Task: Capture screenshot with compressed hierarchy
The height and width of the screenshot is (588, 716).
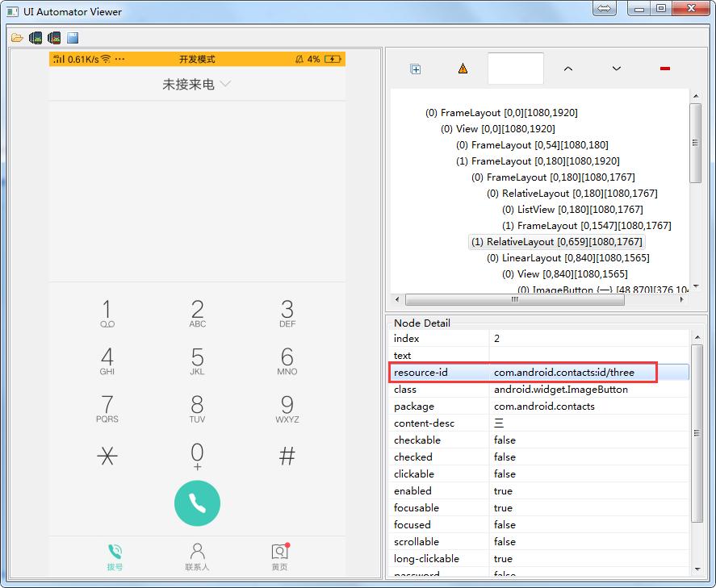Action: point(52,37)
